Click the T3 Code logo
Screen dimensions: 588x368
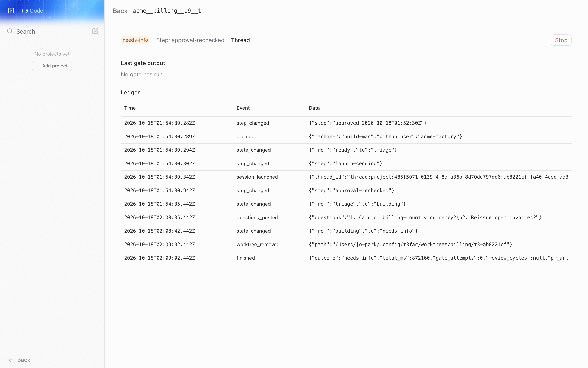pyautogui.click(x=32, y=11)
